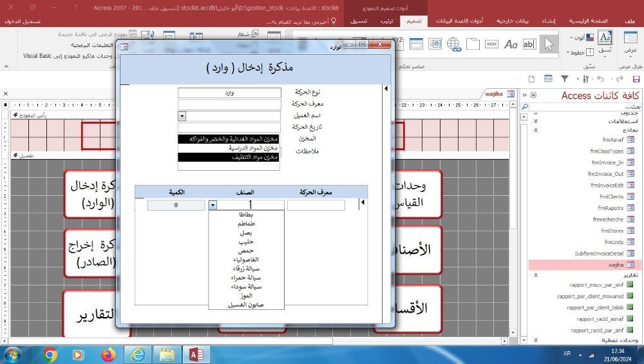Collapse the تقارير (Reports) group
The image size is (644, 364).
pyautogui.click(x=536, y=275)
